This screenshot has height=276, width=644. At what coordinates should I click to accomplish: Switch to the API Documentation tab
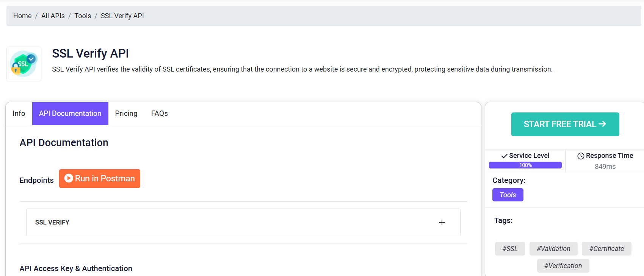pos(70,114)
